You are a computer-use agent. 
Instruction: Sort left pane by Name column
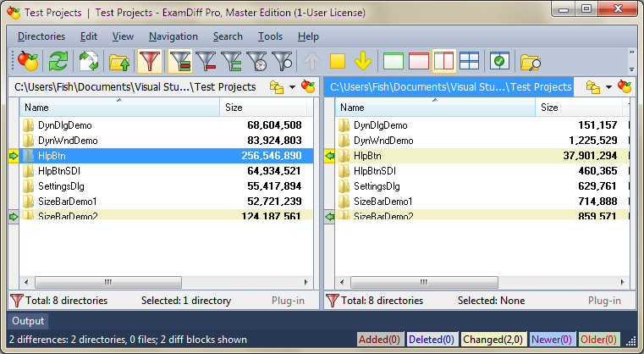pos(119,108)
